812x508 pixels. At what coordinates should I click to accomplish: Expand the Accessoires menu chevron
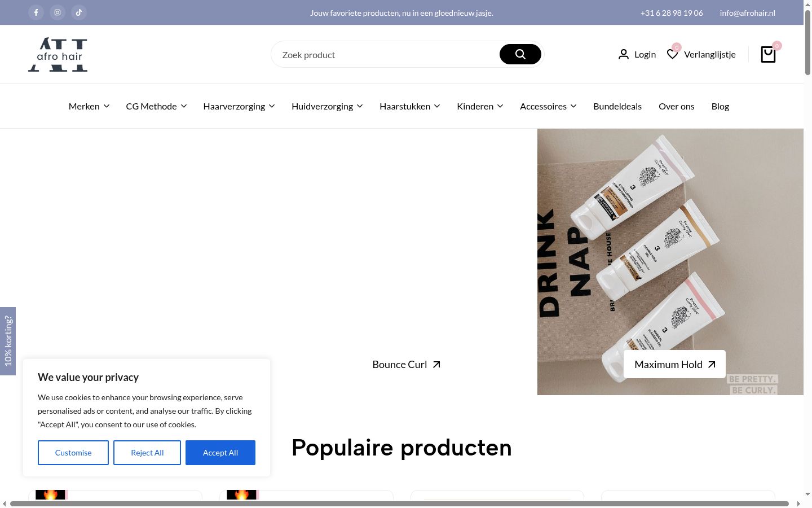573,106
